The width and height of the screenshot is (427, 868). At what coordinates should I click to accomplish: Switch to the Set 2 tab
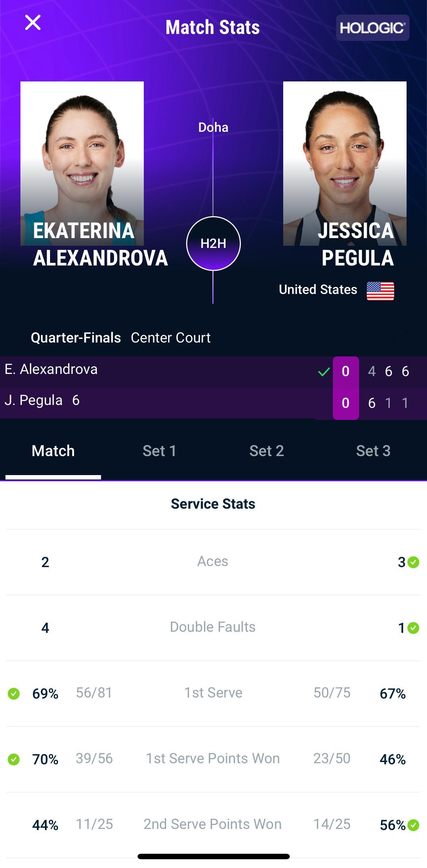pos(266,451)
